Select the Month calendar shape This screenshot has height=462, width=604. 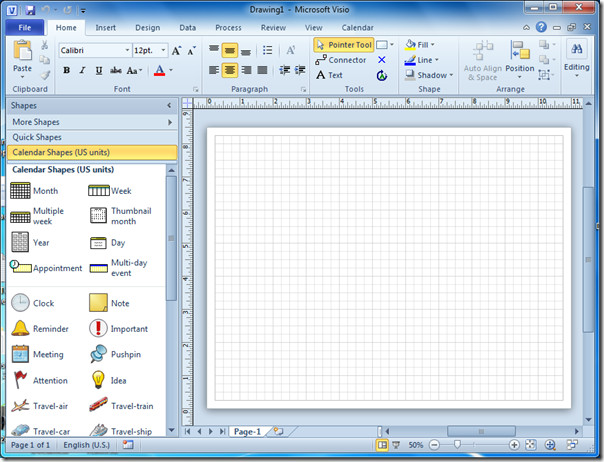34,191
